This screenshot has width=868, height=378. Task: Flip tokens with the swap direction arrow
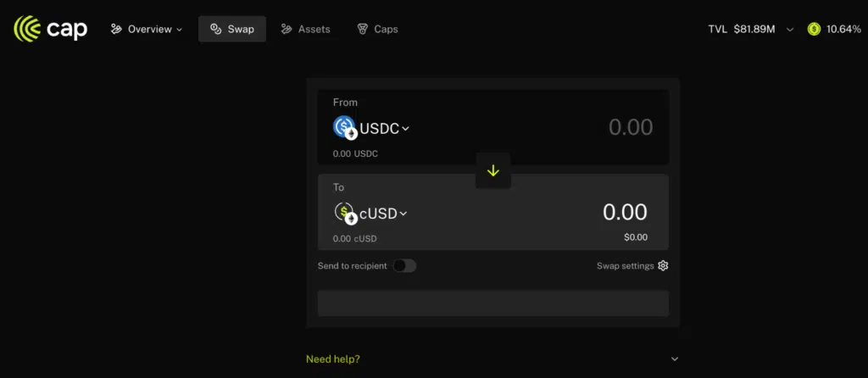(492, 171)
